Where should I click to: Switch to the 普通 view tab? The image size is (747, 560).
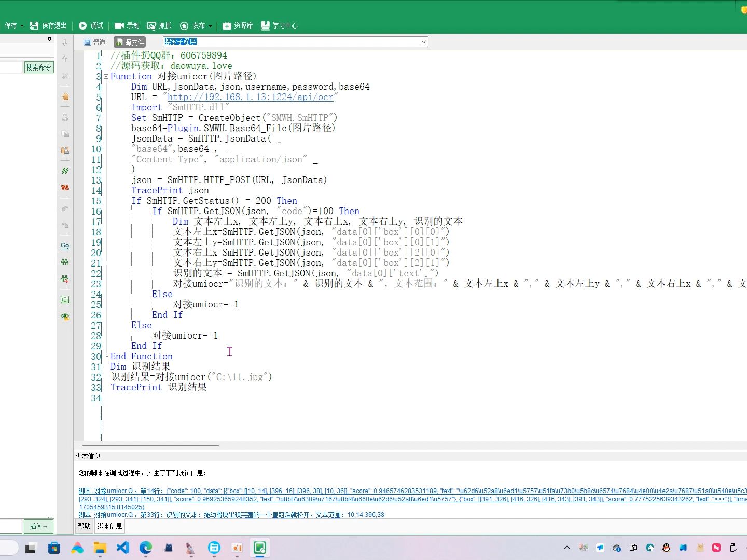[95, 42]
